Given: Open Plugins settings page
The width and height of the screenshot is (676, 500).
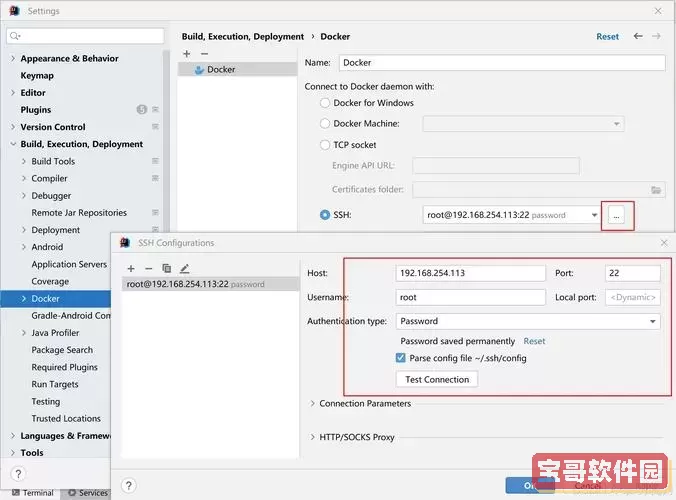Looking at the screenshot, I should pos(36,109).
